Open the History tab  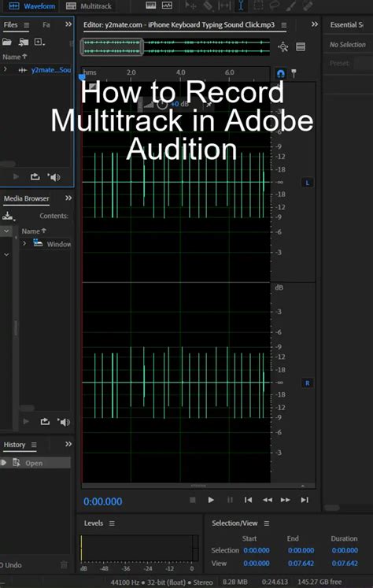pyautogui.click(x=14, y=445)
